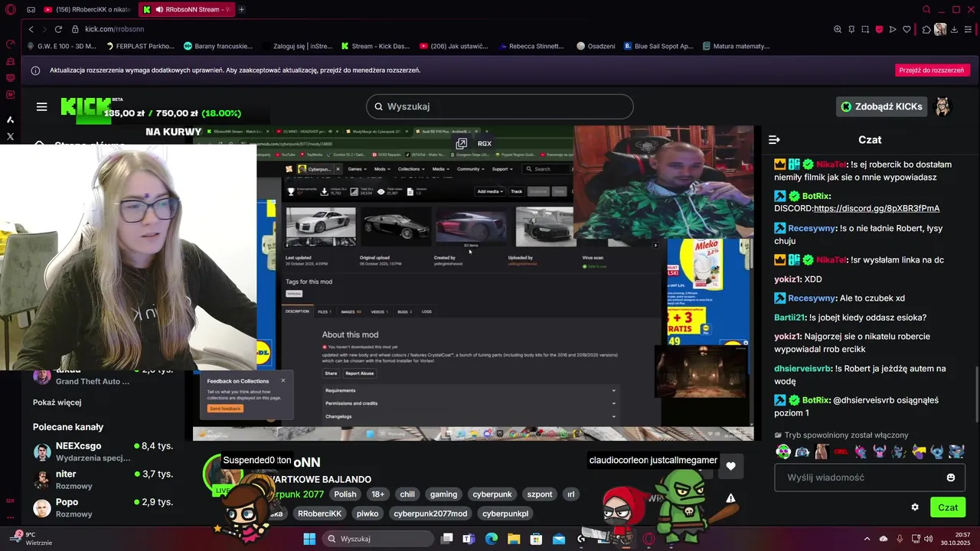Image resolution: width=980 pixels, height=551 pixels.
Task: Expand Permissions and credits section
Action: [470, 403]
